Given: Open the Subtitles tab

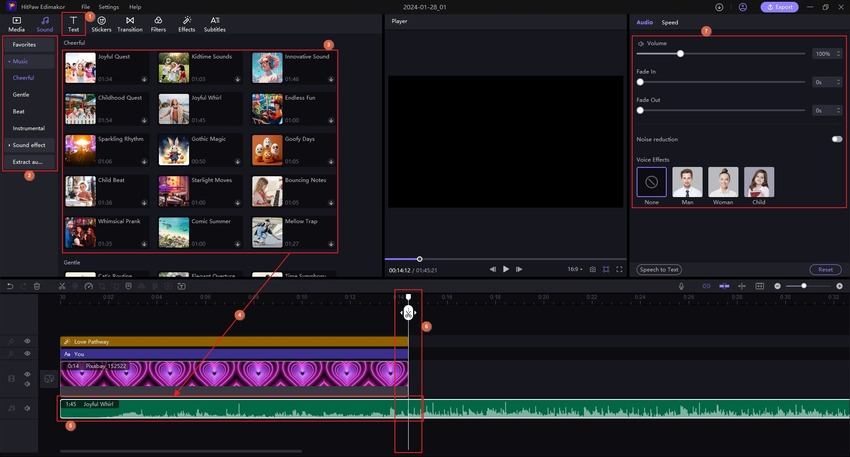Looking at the screenshot, I should pos(215,24).
